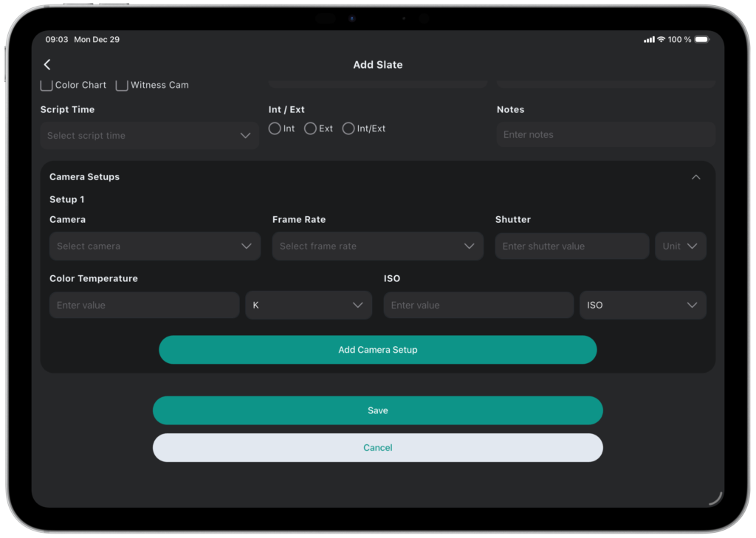This screenshot has height=538, width=756.
Task: Focus the shutter value field
Action: click(x=571, y=246)
